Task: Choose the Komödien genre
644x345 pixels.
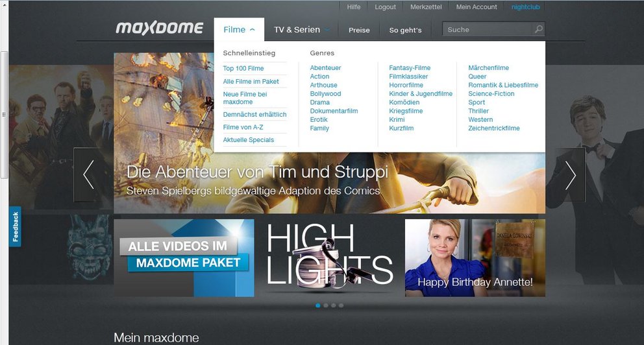Action: (404, 102)
